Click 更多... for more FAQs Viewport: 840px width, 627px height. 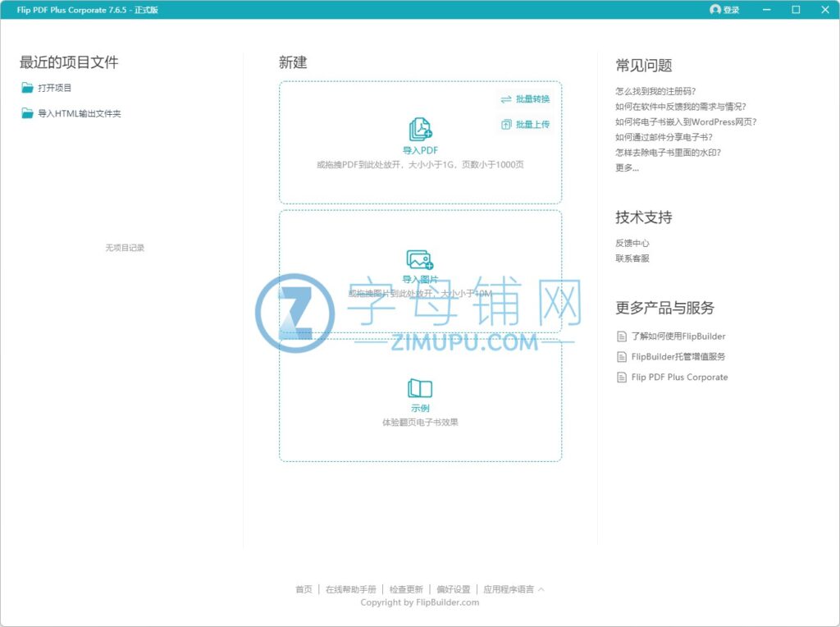pos(628,167)
